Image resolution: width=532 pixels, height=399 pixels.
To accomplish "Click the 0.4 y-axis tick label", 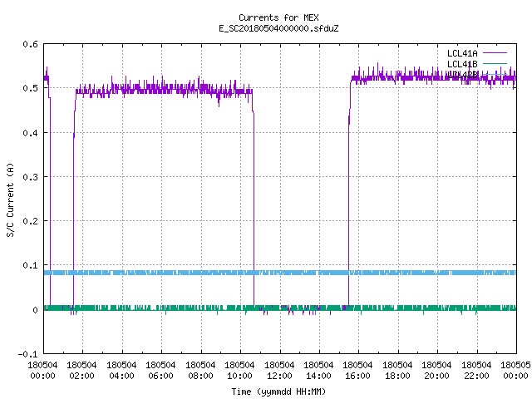I will click(x=30, y=133).
